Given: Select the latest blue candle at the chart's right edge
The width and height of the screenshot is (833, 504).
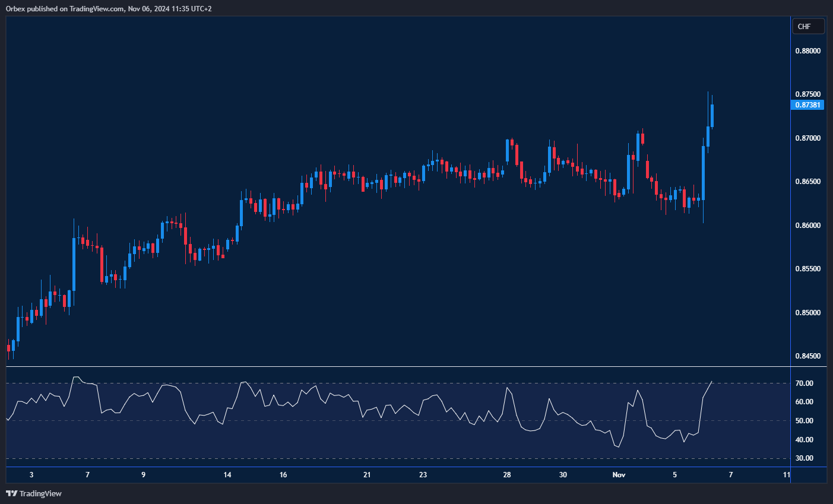Looking at the screenshot, I should [x=711, y=116].
